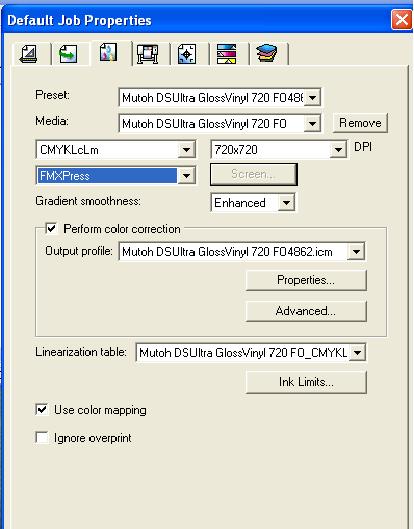Open the registration marks tab icon
Viewport: 414px width, 529px height.
187,54
